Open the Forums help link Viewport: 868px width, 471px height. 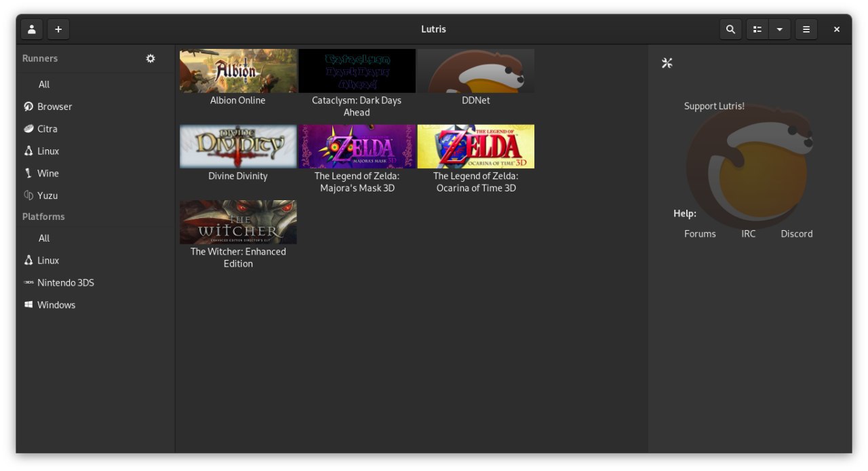700,233
